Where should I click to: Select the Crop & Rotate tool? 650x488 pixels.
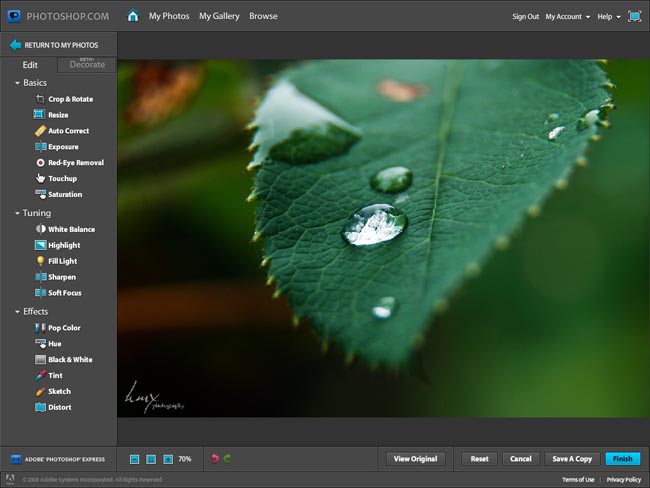(68, 99)
